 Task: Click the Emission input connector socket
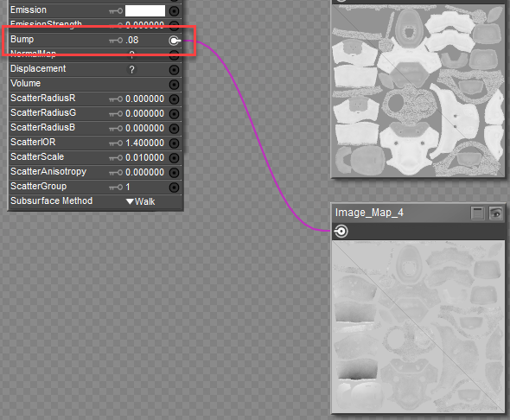[x=175, y=11]
